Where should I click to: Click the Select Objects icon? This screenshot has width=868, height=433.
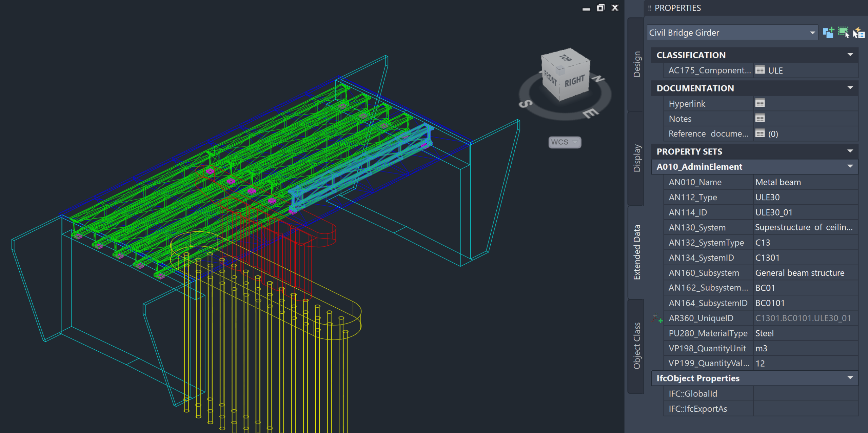pyautogui.click(x=843, y=33)
